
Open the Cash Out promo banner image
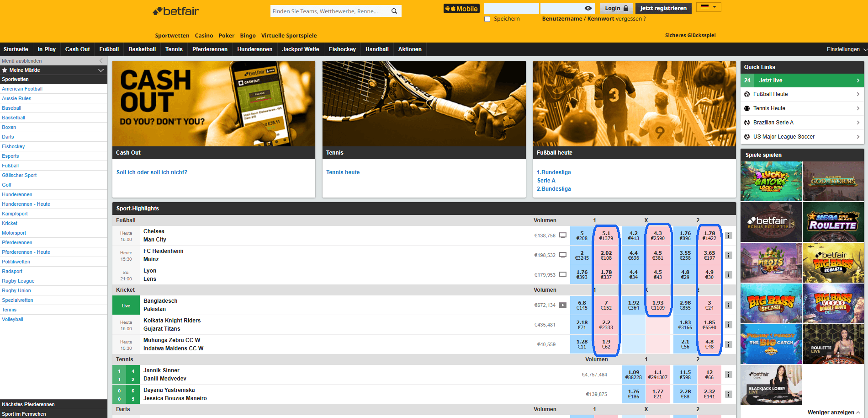(214, 104)
